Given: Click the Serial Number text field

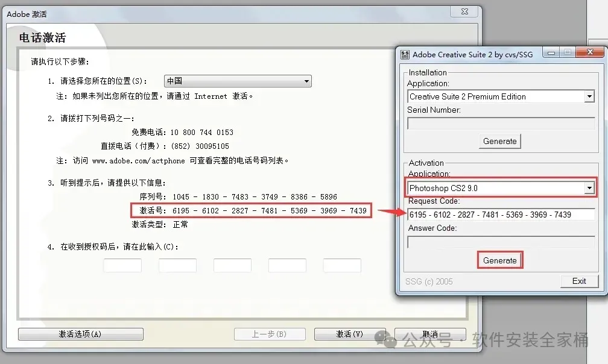Looking at the screenshot, I should (501, 123).
